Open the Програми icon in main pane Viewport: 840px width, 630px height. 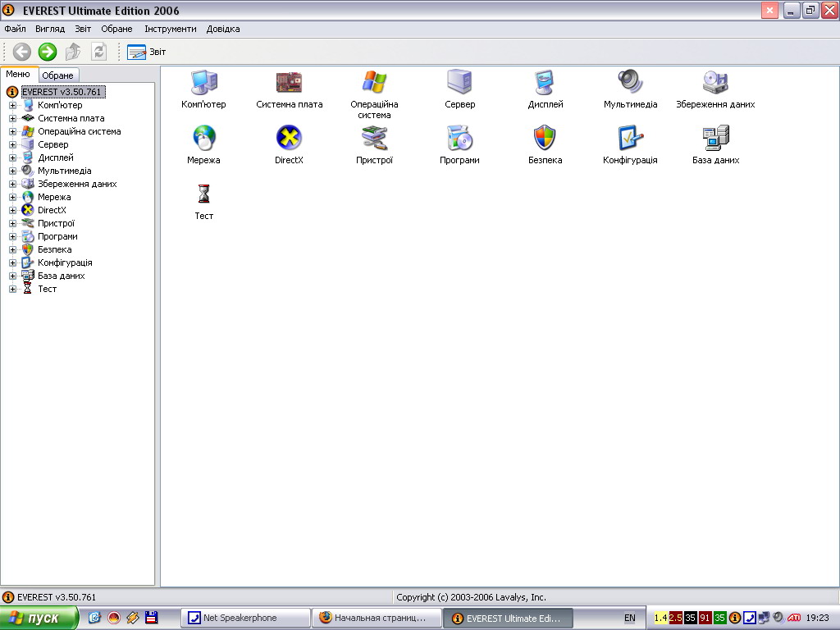click(459, 138)
